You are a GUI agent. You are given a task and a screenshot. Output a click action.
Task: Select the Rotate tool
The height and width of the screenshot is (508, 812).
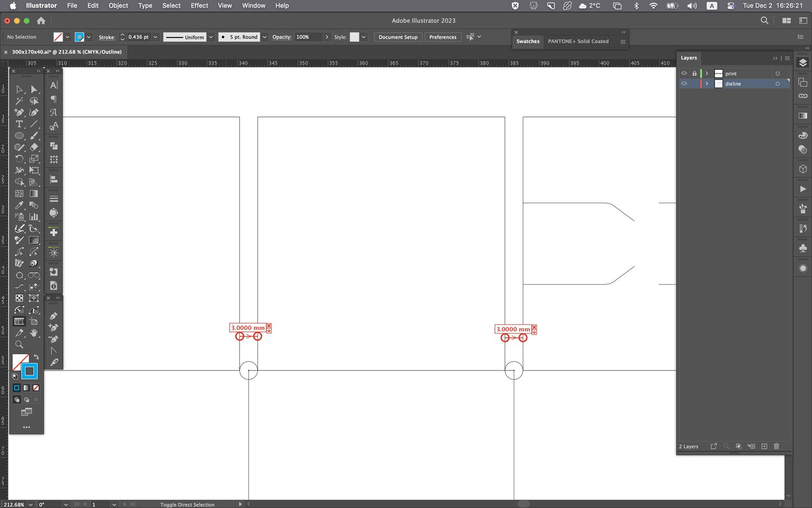pyautogui.click(x=19, y=159)
